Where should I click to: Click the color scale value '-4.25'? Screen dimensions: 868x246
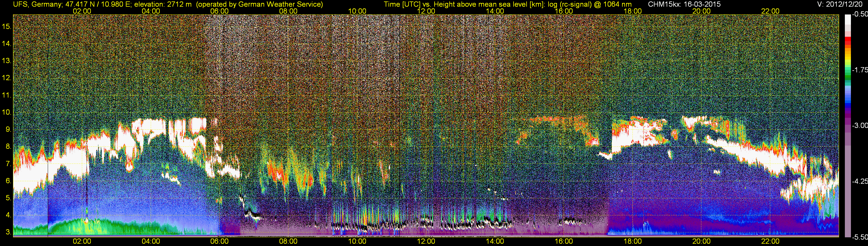coord(860,181)
